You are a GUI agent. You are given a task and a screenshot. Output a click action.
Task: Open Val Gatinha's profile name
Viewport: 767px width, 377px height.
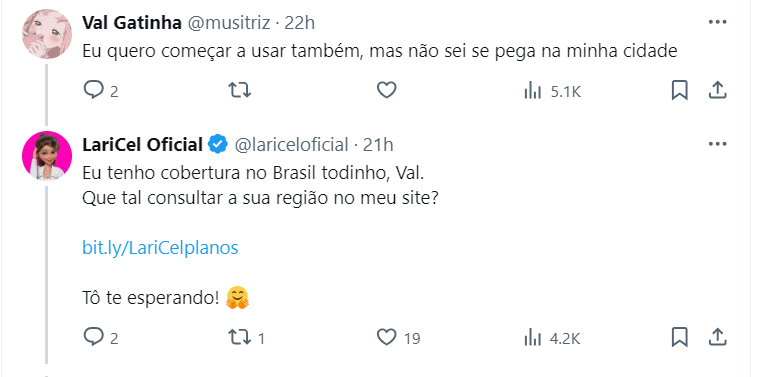(x=132, y=22)
